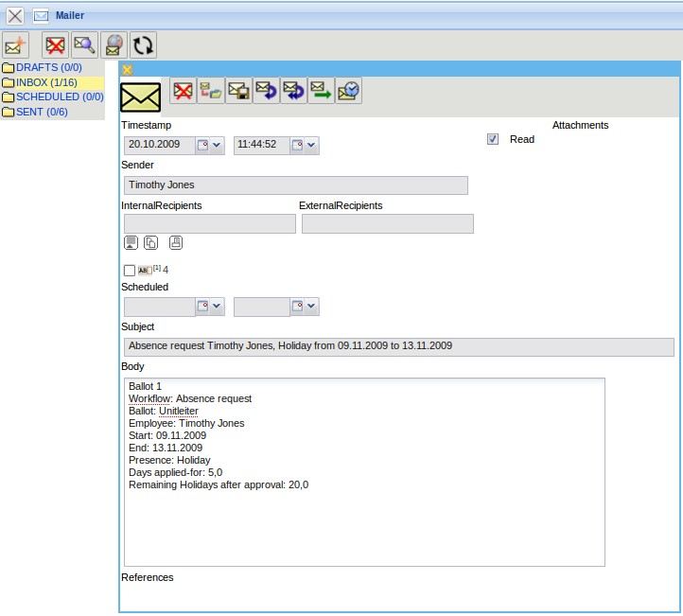The height and width of the screenshot is (616, 683).
Task: Click the search mail magnifier icon
Action: pyautogui.click(x=85, y=44)
